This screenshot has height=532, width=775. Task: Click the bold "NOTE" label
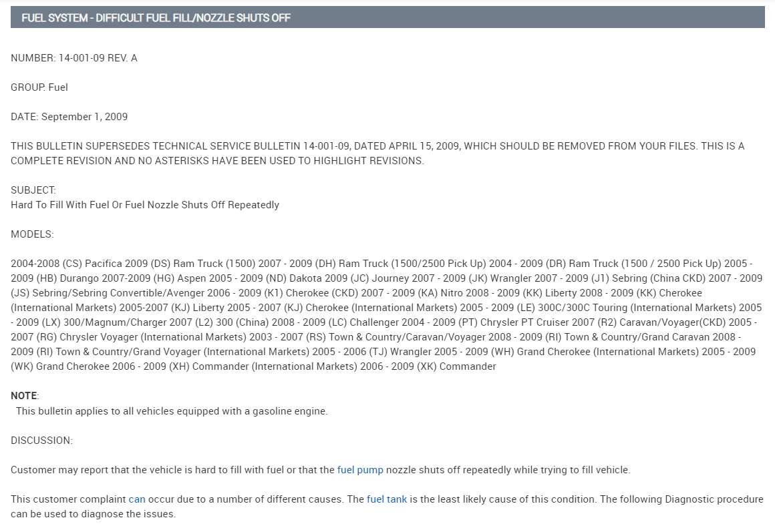(25, 396)
